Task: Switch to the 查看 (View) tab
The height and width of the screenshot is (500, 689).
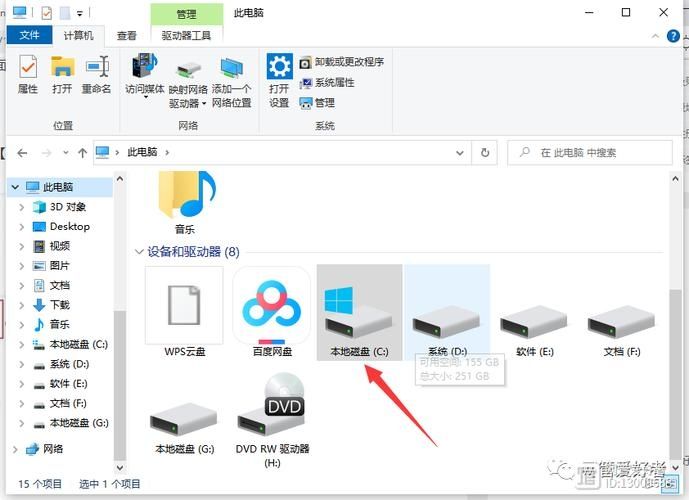Action: pos(127,35)
